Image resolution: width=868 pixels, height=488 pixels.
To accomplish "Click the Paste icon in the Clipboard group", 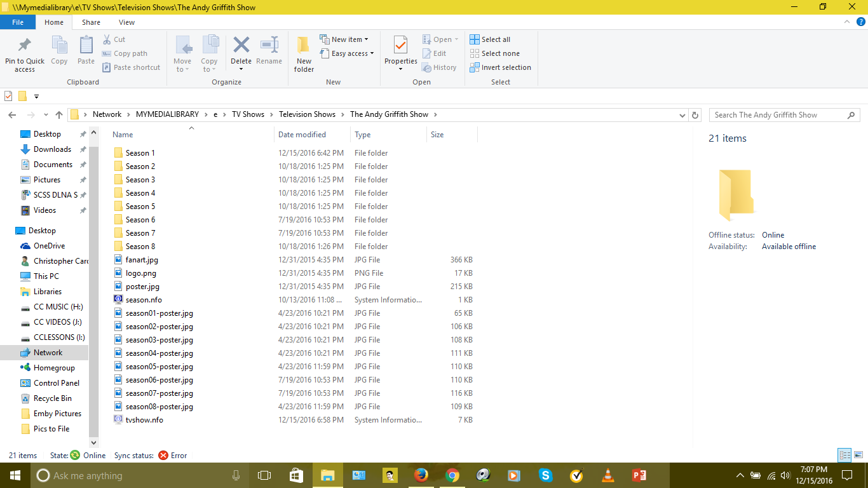I will tap(85, 53).
